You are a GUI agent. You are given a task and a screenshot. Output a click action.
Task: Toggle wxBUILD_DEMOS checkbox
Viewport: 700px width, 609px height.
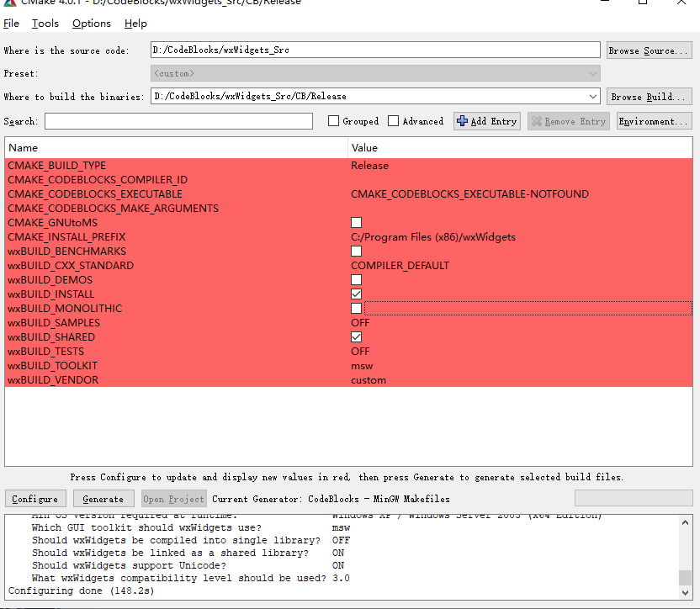356,279
